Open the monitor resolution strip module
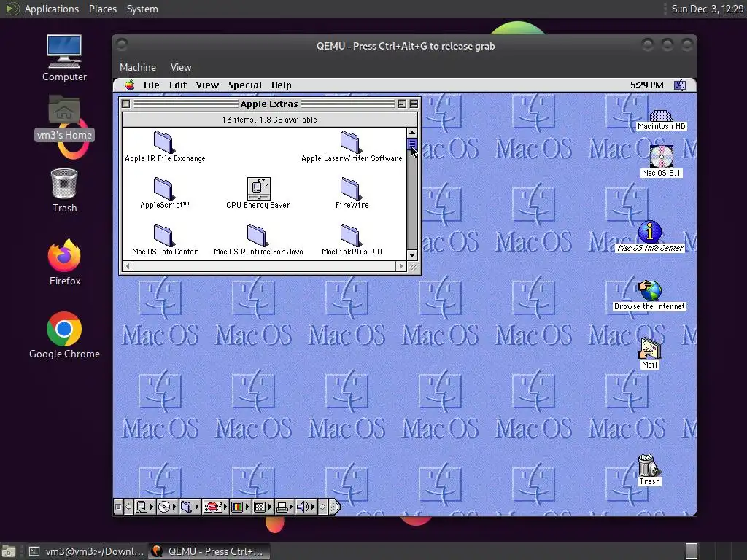The image size is (747, 560). (263, 507)
